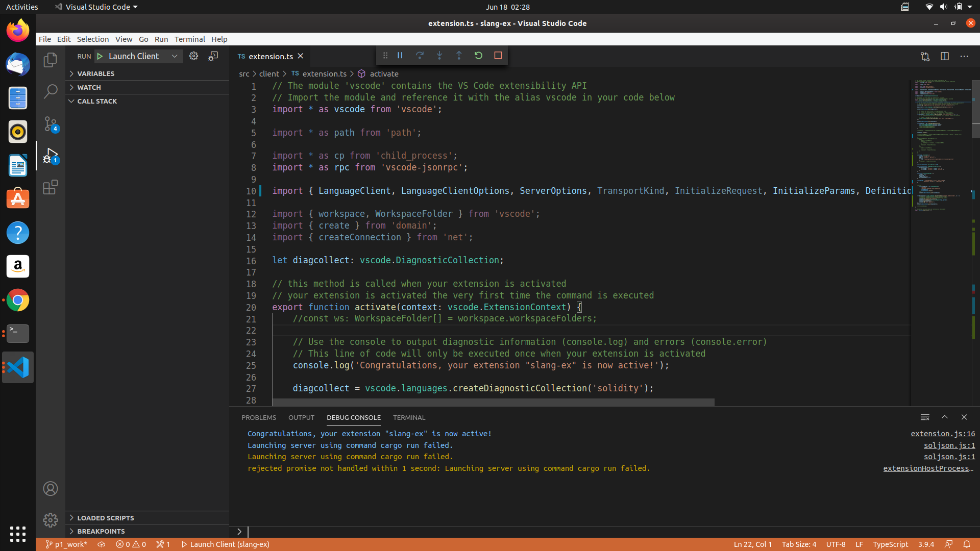Open the Selection menu

(93, 39)
